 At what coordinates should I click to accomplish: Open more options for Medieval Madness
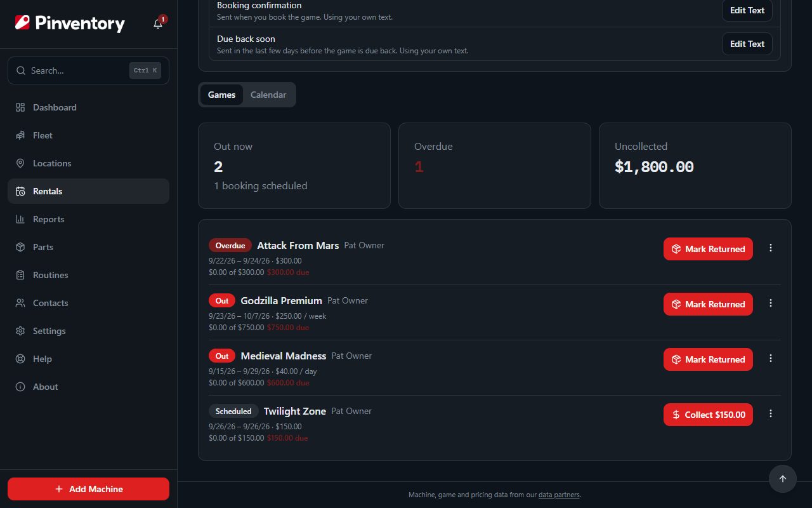(x=771, y=359)
